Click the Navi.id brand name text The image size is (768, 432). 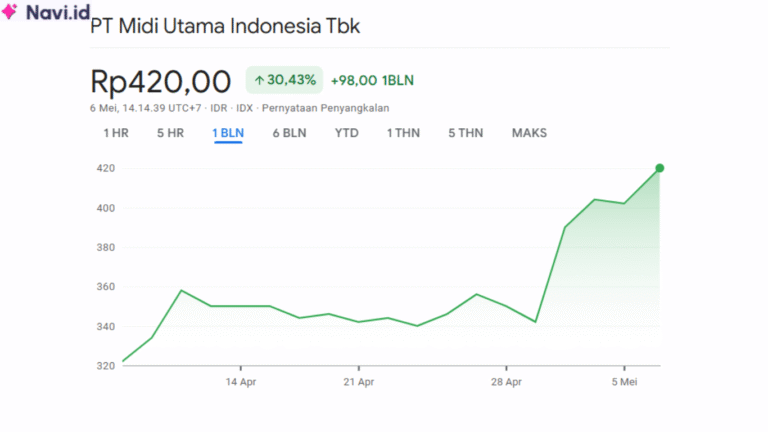58,12
